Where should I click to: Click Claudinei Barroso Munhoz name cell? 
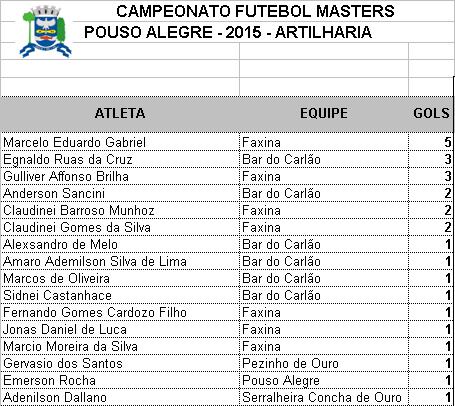(120, 210)
